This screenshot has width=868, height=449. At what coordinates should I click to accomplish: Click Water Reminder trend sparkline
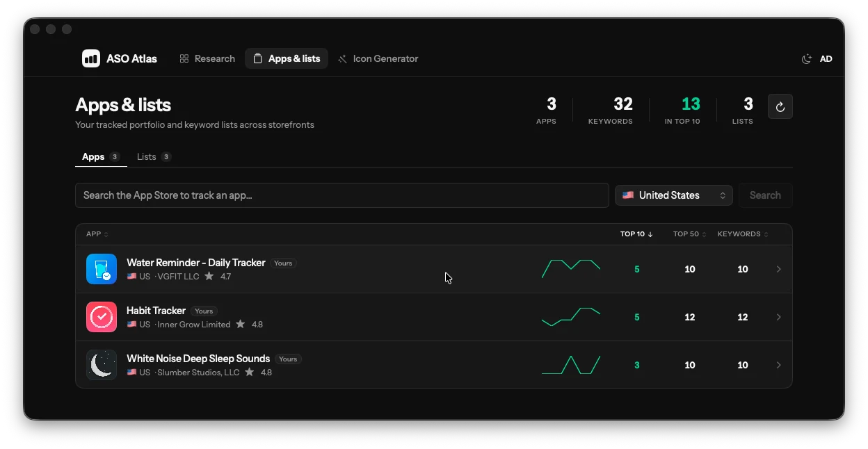tap(571, 269)
